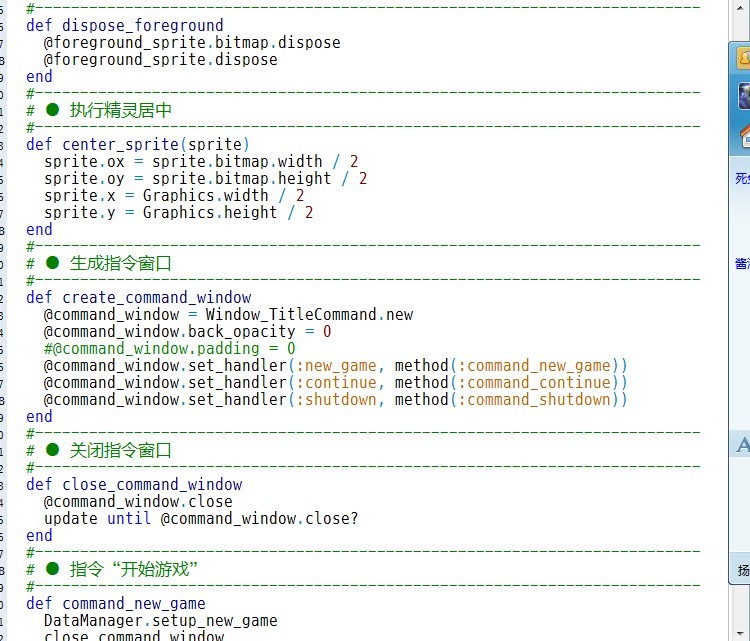The width and height of the screenshot is (750, 641).
Task: Click the scrollbar down arrow
Action: tap(738, 633)
